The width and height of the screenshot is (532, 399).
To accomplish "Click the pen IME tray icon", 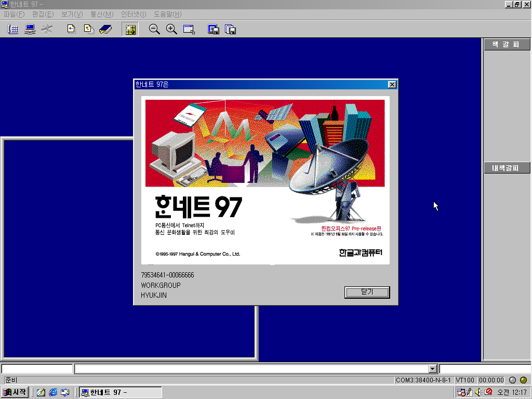I will [470, 392].
